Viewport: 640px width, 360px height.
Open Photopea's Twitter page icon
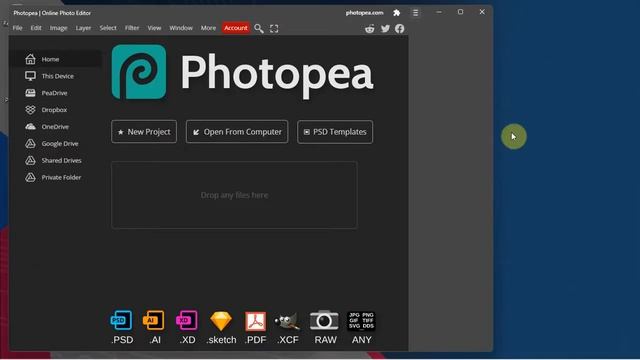coord(385,29)
